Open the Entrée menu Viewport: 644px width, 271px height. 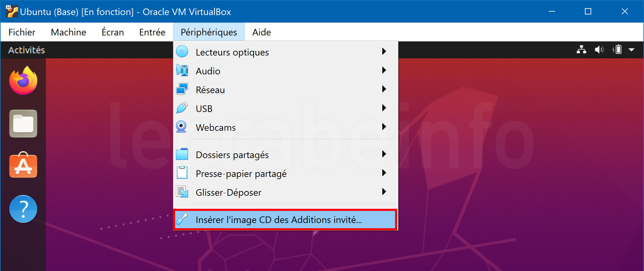(x=152, y=32)
